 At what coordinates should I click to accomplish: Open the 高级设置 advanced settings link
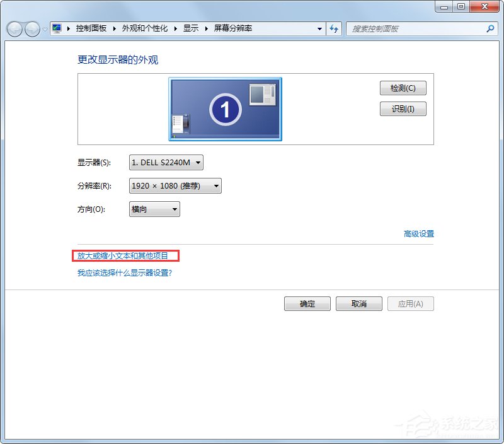[419, 233]
